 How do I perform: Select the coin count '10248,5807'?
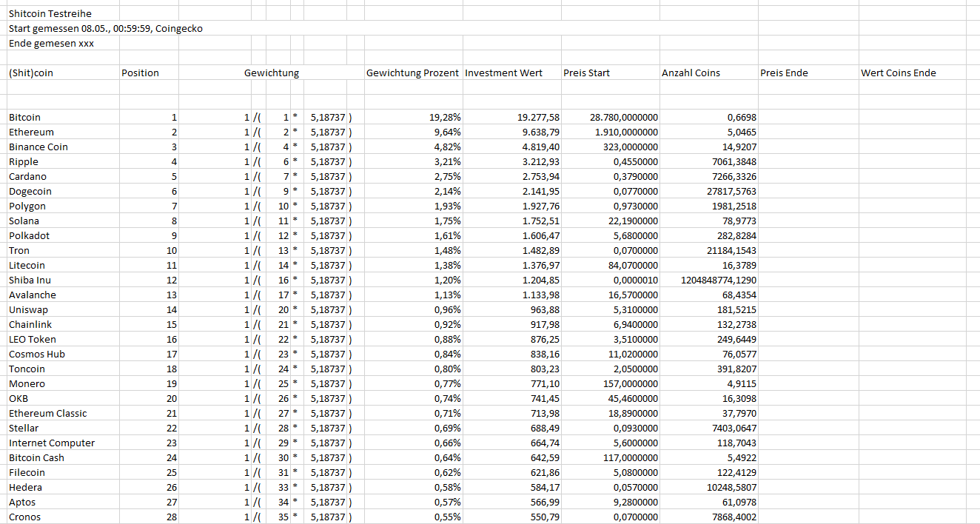(x=708, y=487)
